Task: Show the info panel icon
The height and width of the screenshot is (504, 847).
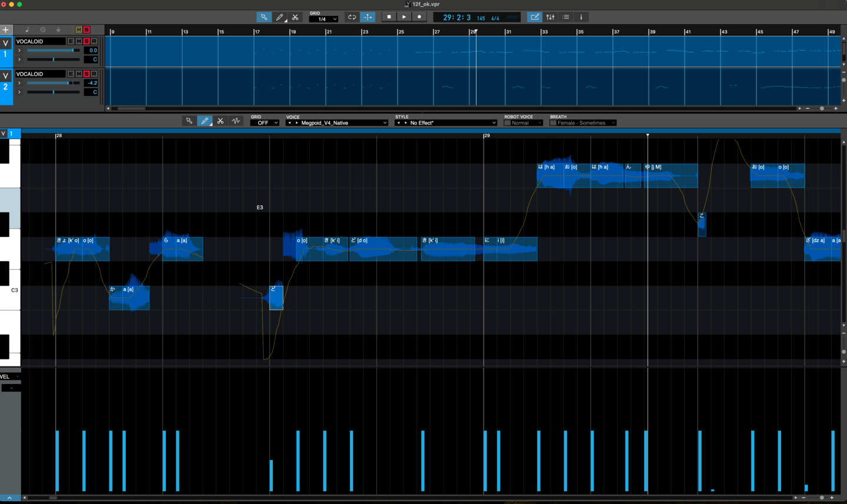Action: point(581,17)
